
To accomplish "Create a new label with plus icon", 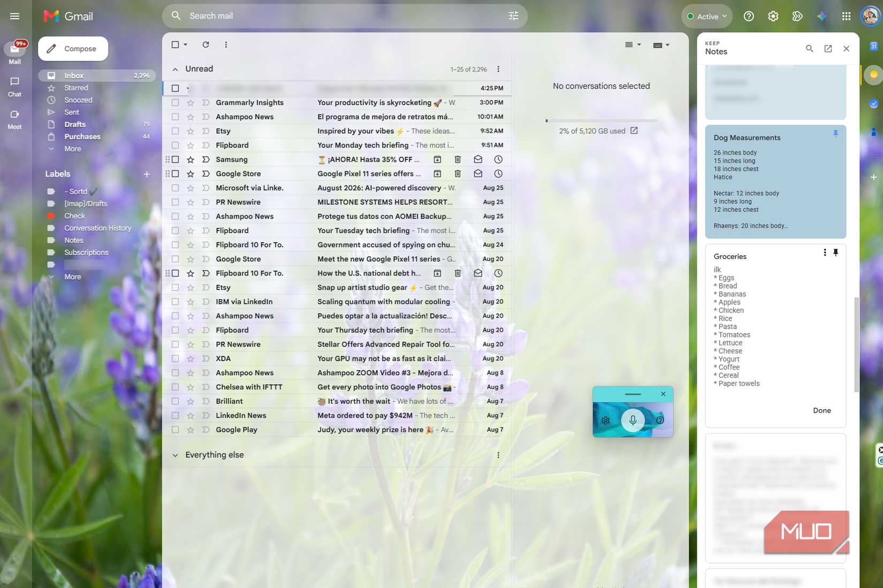I will tap(147, 174).
